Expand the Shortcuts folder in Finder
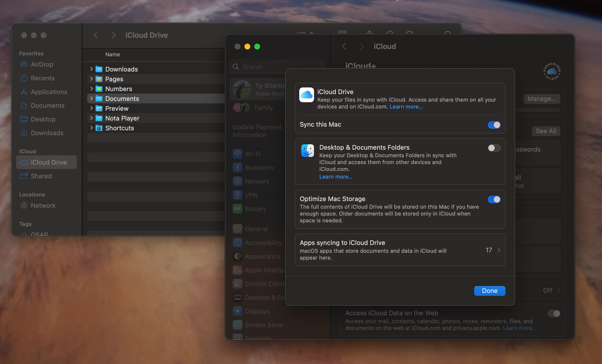The image size is (602, 364). (x=91, y=128)
